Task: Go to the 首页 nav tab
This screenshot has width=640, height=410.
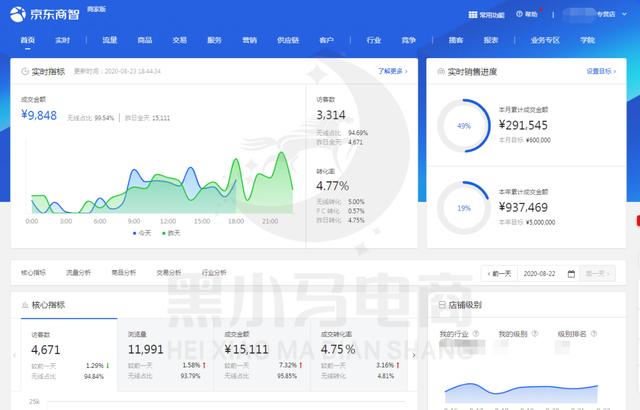Action: [x=28, y=40]
